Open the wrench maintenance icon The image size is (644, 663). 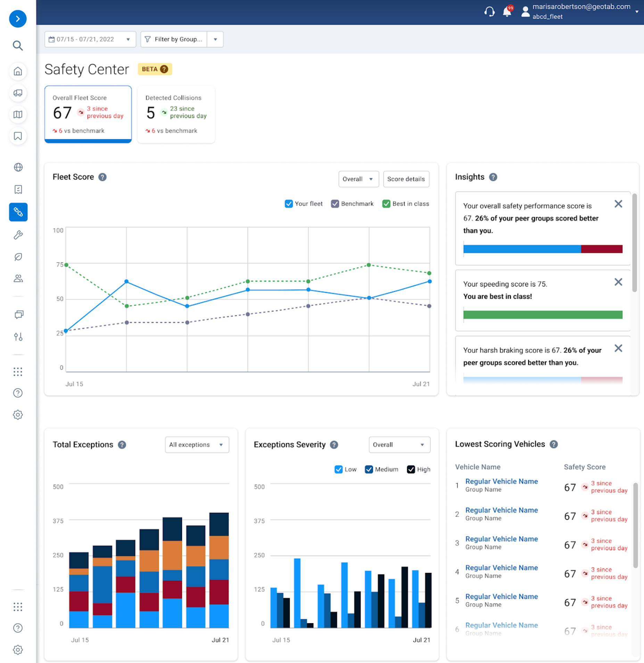point(18,235)
